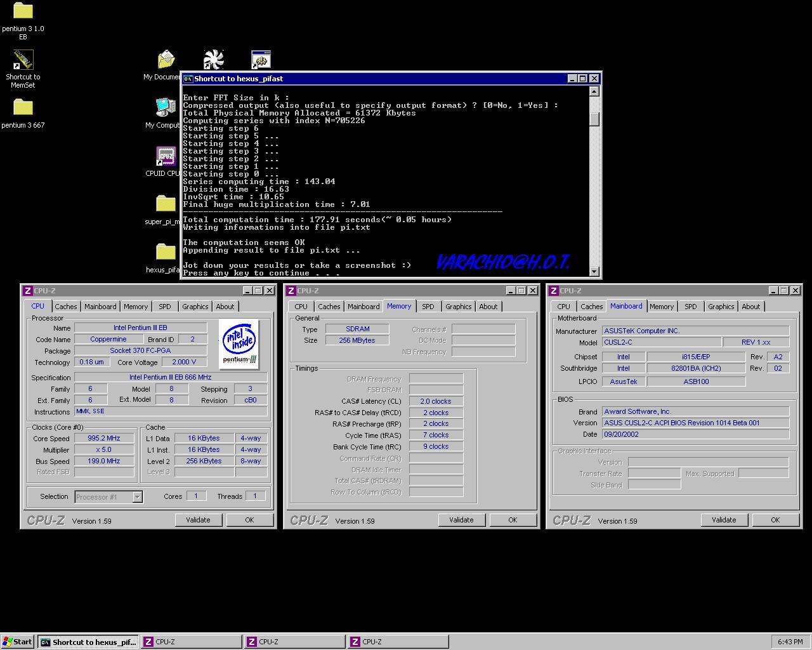Click the Chipset i815/E/EP value
Image resolution: width=812 pixels, height=650 pixels.
696,357
